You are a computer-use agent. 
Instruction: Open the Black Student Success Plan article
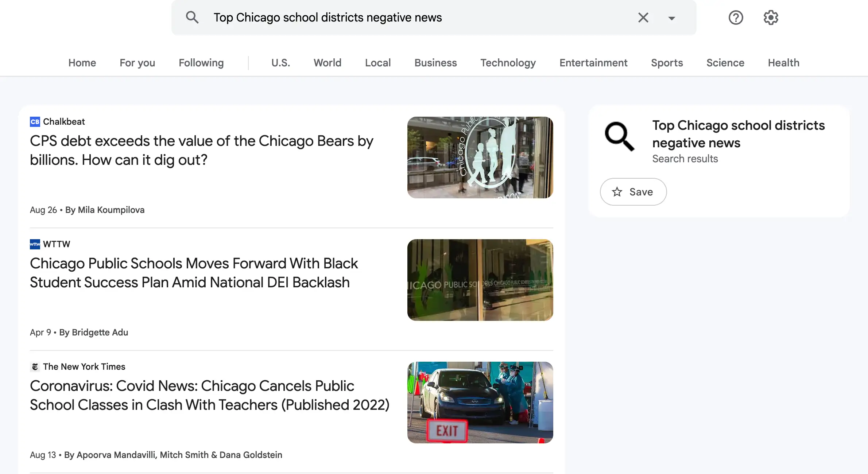coord(194,273)
